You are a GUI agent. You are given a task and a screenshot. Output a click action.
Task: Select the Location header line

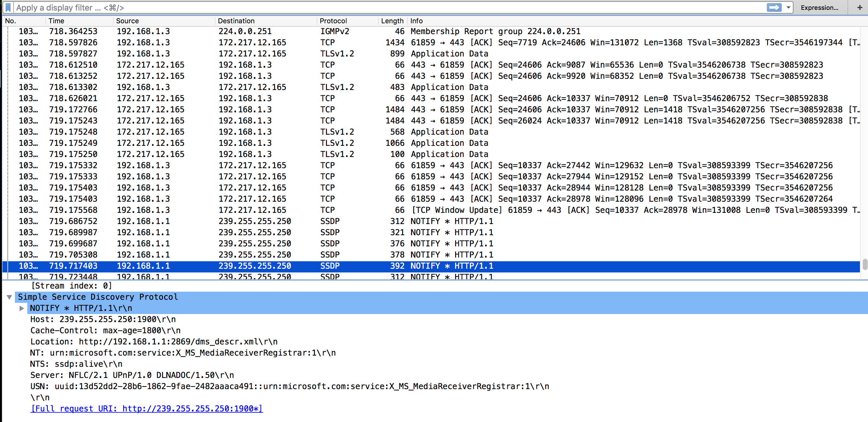(x=154, y=342)
